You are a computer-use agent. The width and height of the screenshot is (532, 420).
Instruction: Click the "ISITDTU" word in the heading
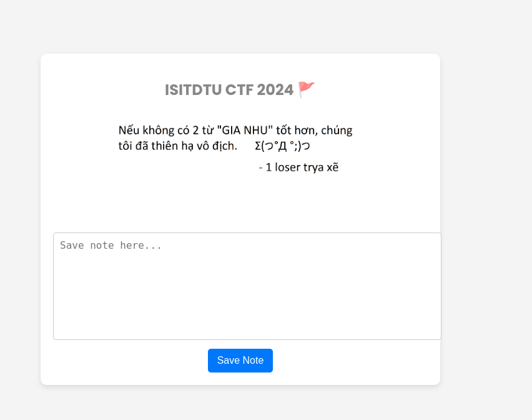194,90
